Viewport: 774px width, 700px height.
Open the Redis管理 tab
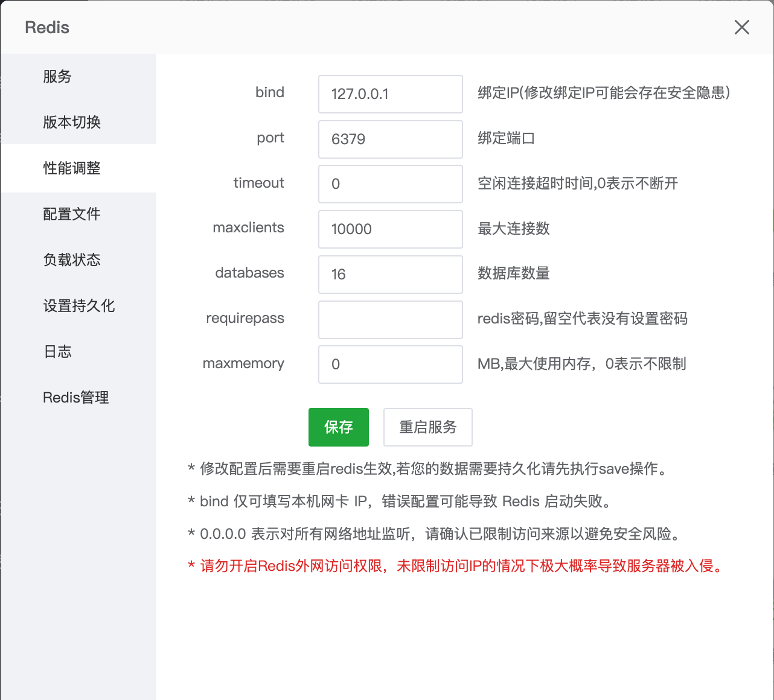(78, 397)
